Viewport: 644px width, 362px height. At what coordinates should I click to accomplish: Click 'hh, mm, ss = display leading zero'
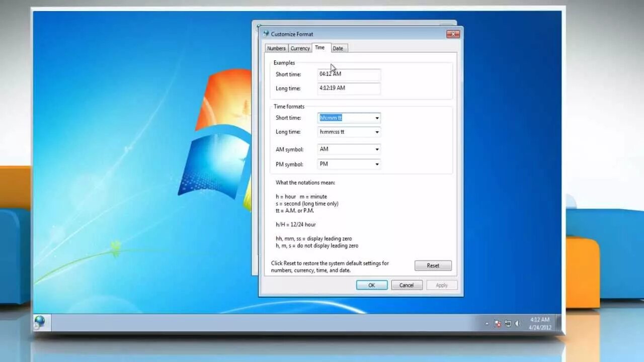[x=314, y=239]
